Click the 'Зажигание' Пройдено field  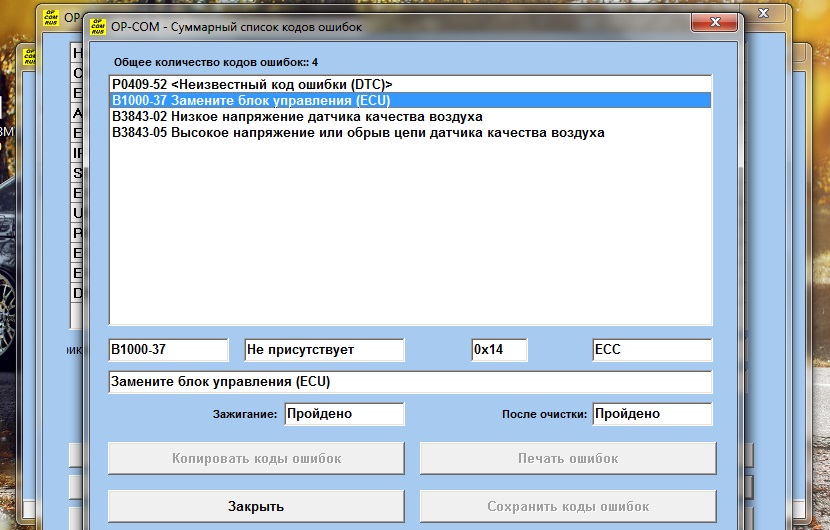click(x=344, y=414)
